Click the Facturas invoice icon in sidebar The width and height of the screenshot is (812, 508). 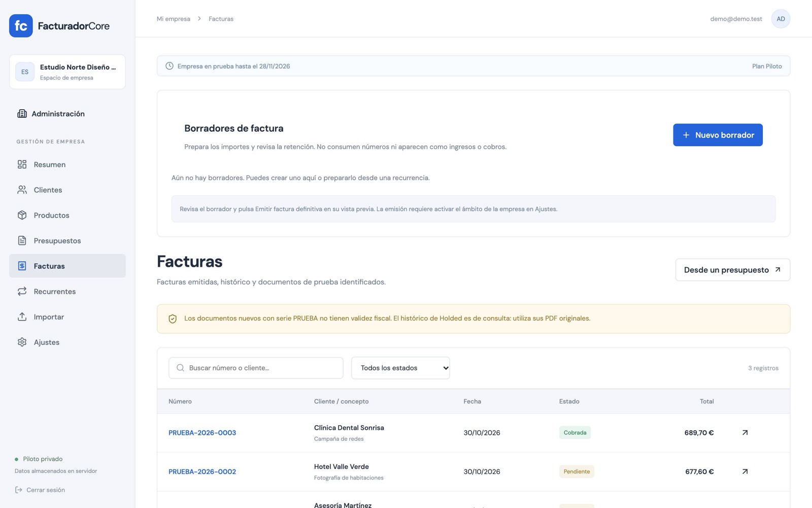[22, 266]
